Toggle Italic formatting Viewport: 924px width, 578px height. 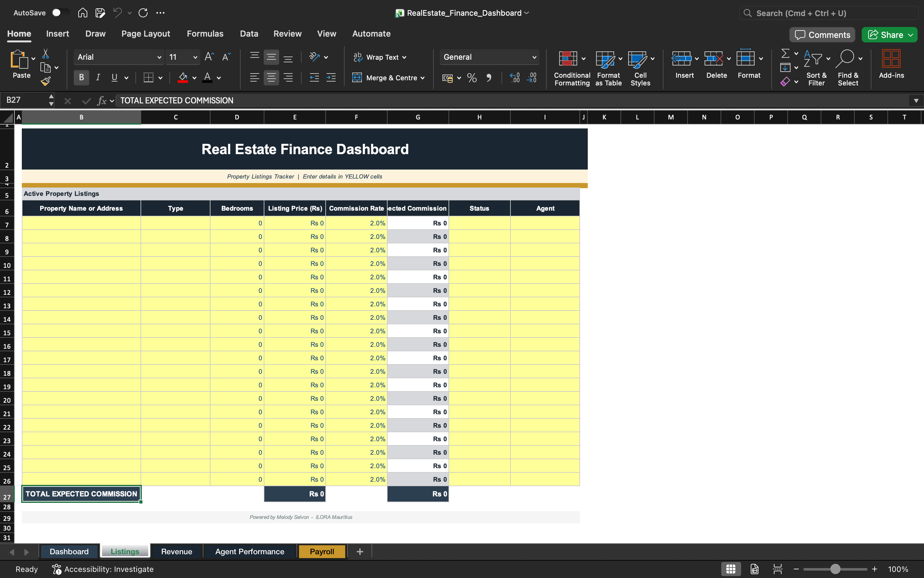click(x=98, y=78)
